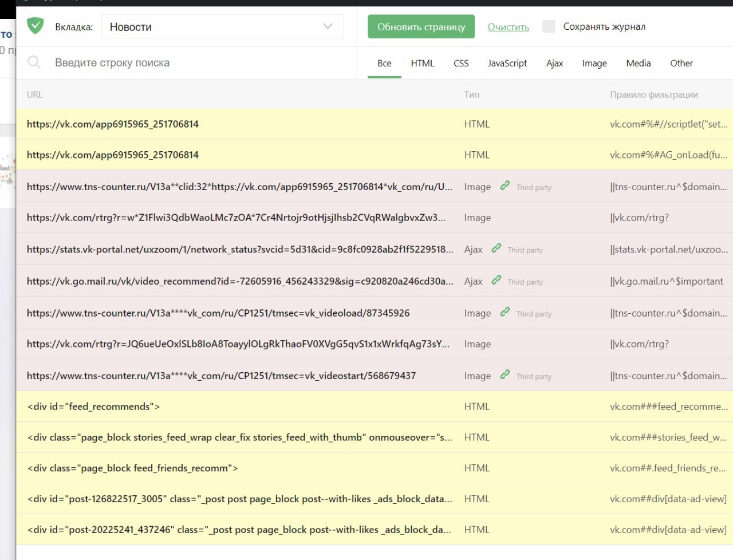The width and height of the screenshot is (733, 560).
Task: Select the stats.vk-portal.net network_status row
Action: 375,249
